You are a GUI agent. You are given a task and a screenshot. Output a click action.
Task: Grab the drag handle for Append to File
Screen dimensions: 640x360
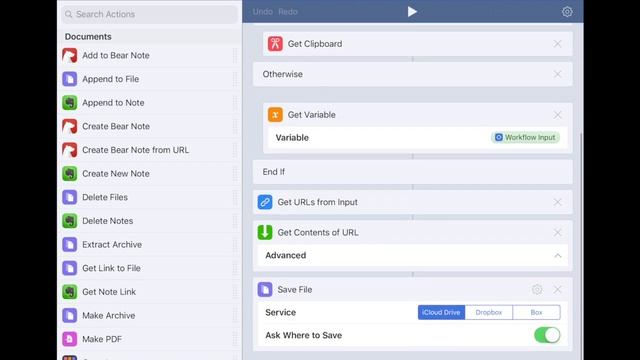click(x=235, y=79)
